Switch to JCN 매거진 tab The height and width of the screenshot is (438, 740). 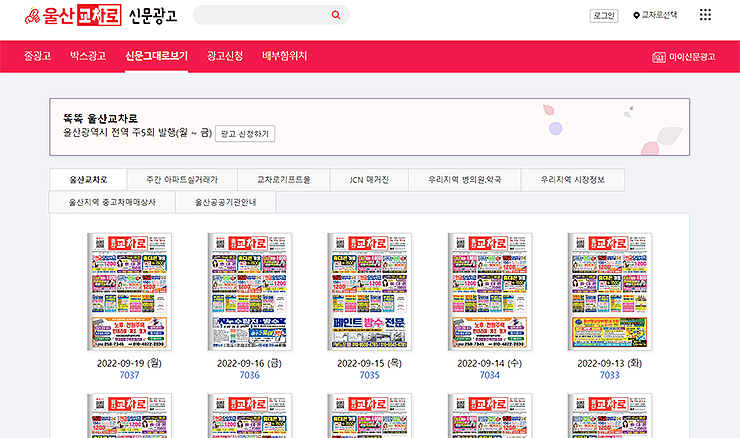tap(369, 179)
